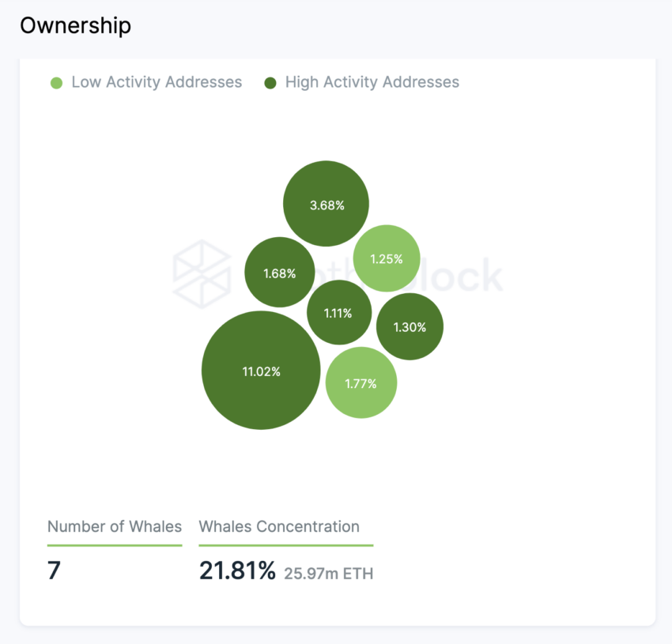The image size is (672, 644).
Task: Click the green underline beneath Number of Whales
Action: click(x=115, y=545)
